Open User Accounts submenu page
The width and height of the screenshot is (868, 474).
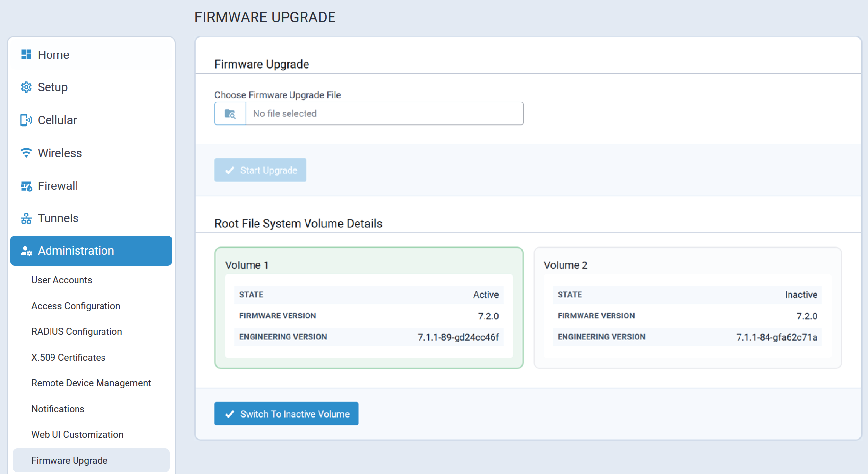62,280
